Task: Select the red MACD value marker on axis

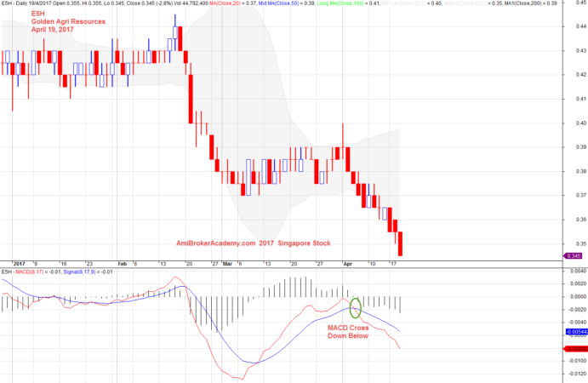Action: point(575,349)
